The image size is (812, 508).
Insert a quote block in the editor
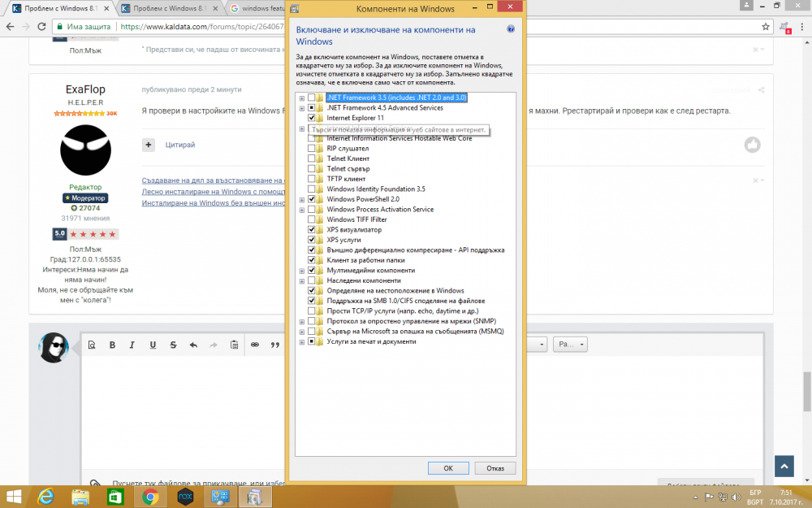coord(275,345)
